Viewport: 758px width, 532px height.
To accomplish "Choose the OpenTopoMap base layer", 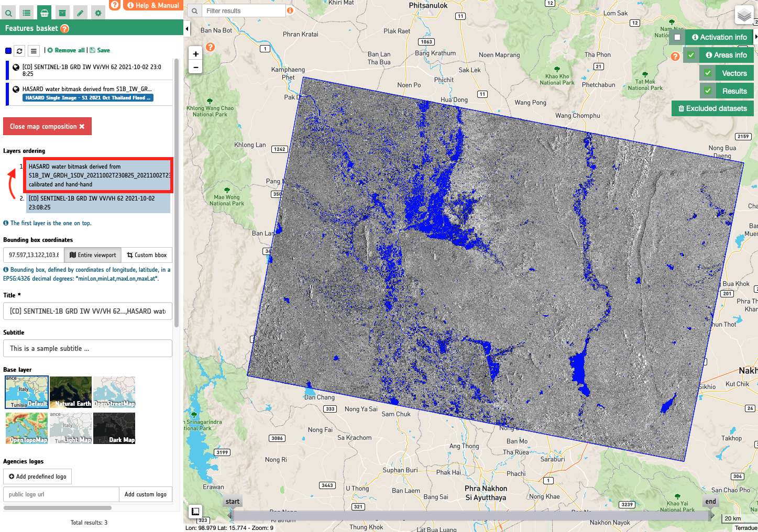I will click(27, 428).
